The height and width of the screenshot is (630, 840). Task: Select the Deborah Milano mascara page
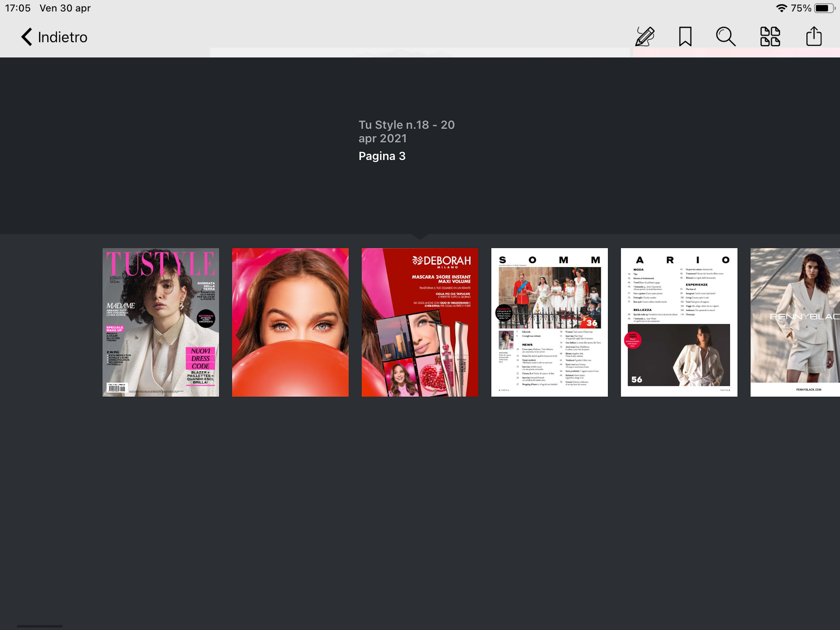[x=420, y=322]
